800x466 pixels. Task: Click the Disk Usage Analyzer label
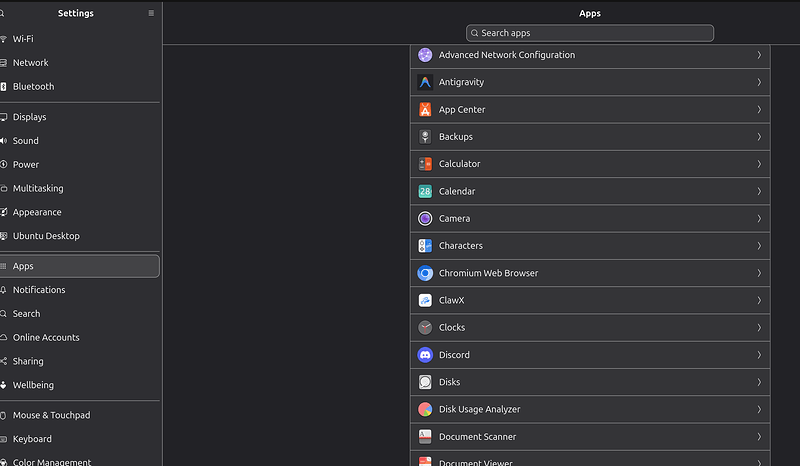pos(480,409)
